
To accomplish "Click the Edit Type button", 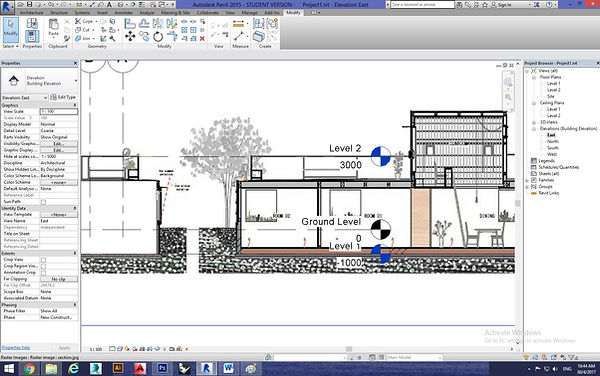I will click(x=64, y=98).
